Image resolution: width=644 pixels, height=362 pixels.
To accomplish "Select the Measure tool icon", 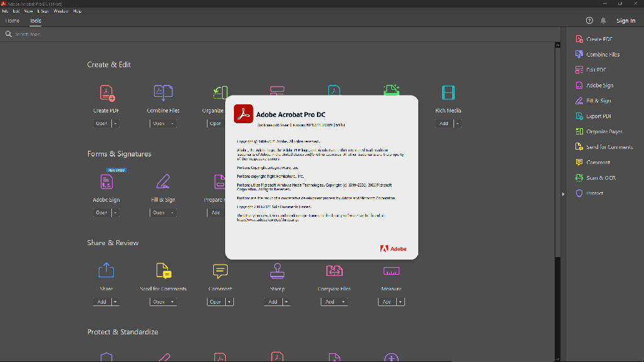I will tap(391, 271).
